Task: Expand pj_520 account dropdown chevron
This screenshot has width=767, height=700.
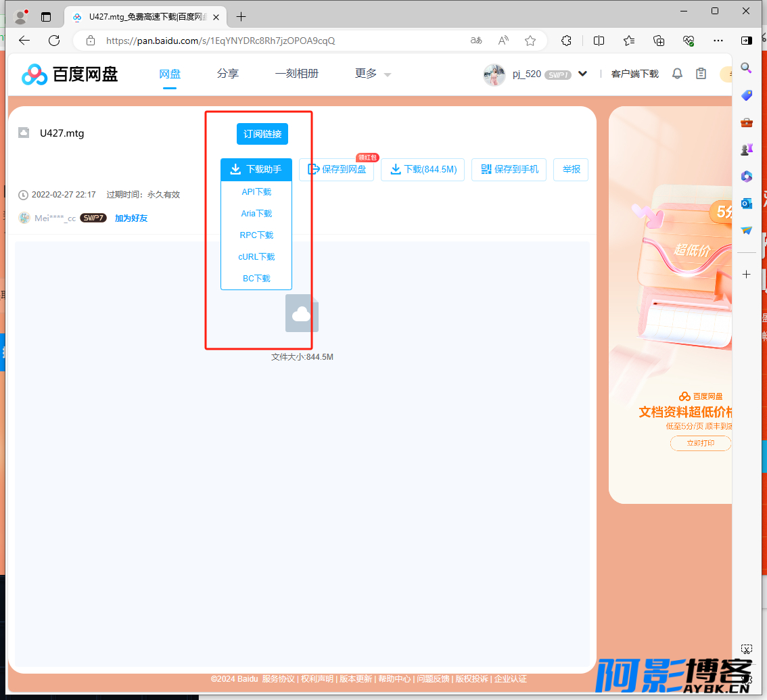Action: pyautogui.click(x=582, y=74)
